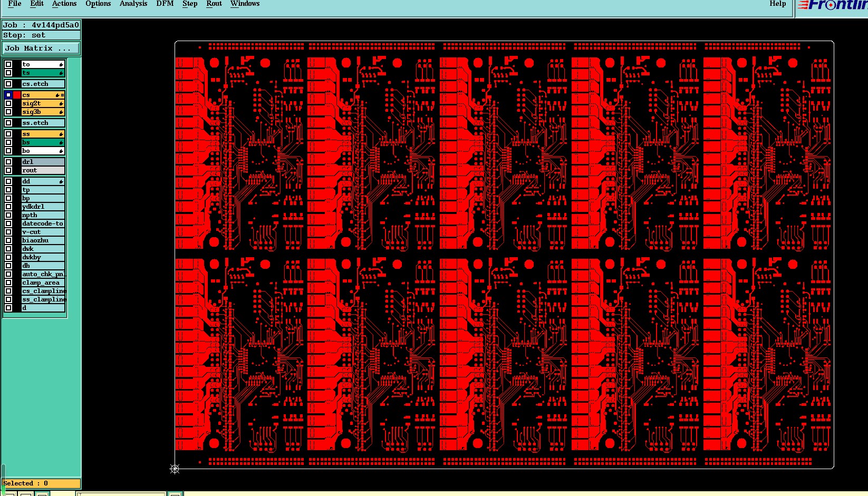Screen dimensions: 868x496
Task: Select the ydkdrl layer name
Action: [x=43, y=207]
